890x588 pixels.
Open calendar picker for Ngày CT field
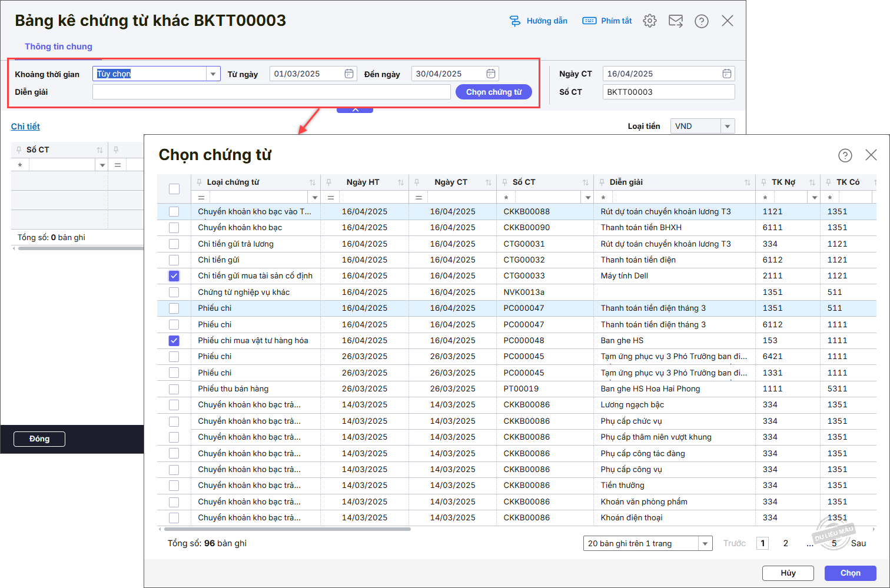point(727,74)
